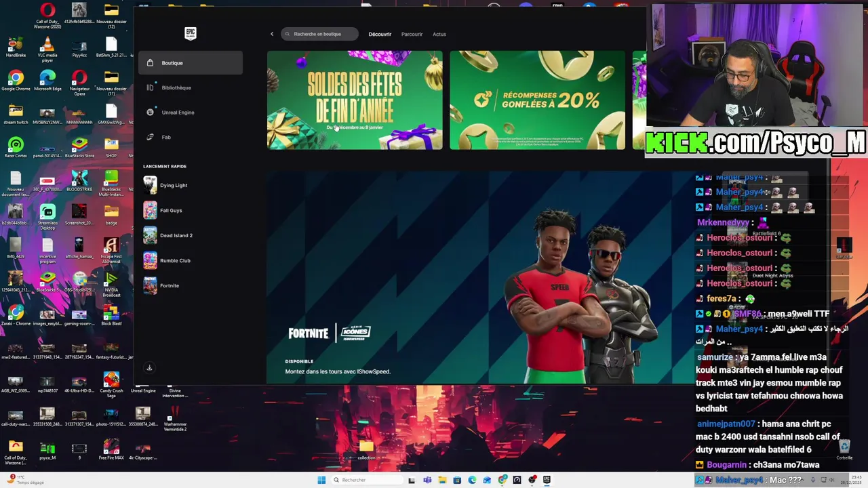Screen dimensions: 868x488
Task: Open Bibliothèque in the Epic sidebar
Action: click(191, 87)
